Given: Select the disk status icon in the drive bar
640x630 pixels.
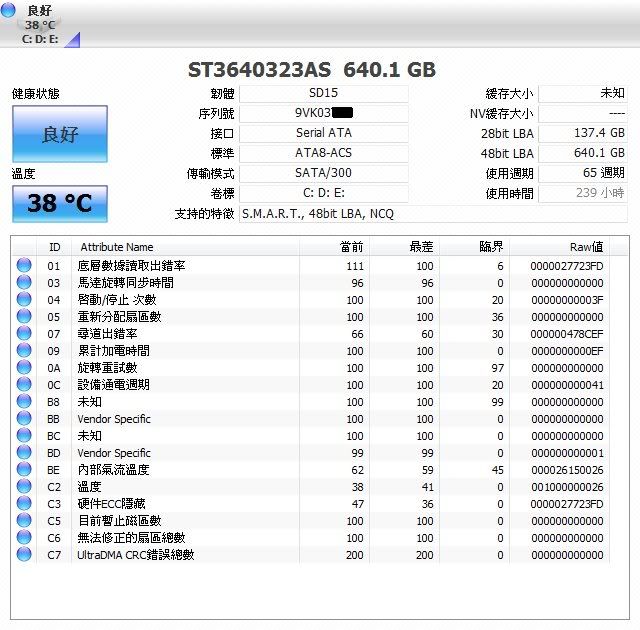Looking at the screenshot, I should coord(8,10).
